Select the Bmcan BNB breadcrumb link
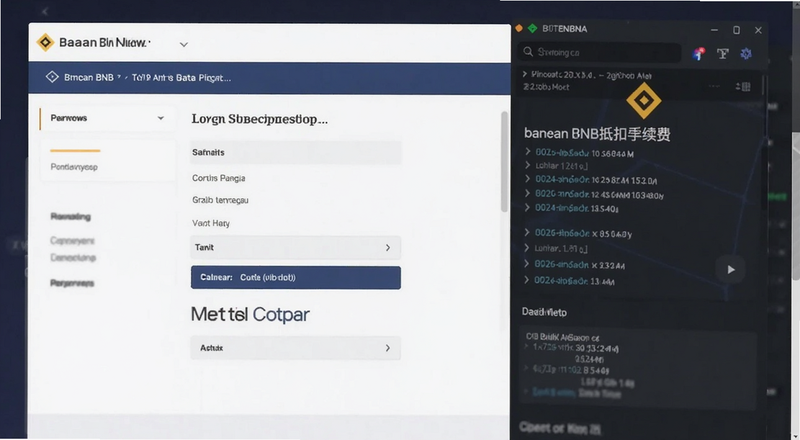Image resolution: width=800 pixels, height=440 pixels. tap(89, 78)
